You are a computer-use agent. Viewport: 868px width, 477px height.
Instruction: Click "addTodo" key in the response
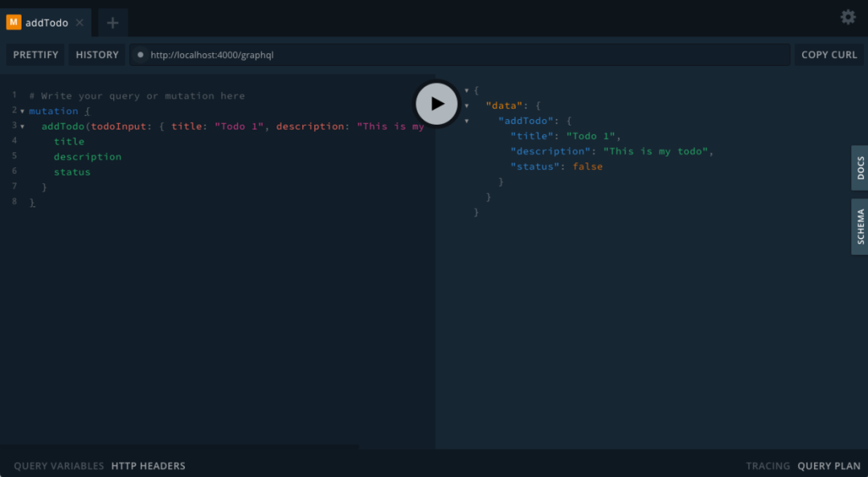[526, 121]
